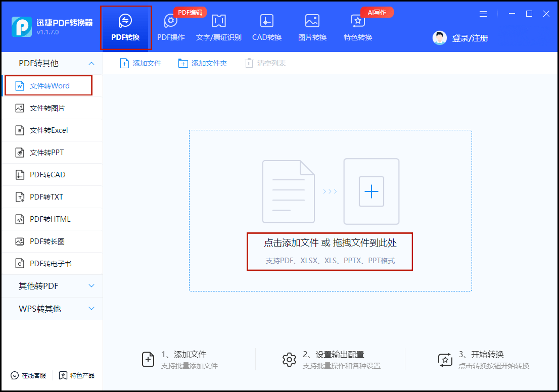Click the 支持PDF、XLSX、XLS、PPTX、PPT格式 hint
The height and width of the screenshot is (392, 559).
[x=330, y=261]
